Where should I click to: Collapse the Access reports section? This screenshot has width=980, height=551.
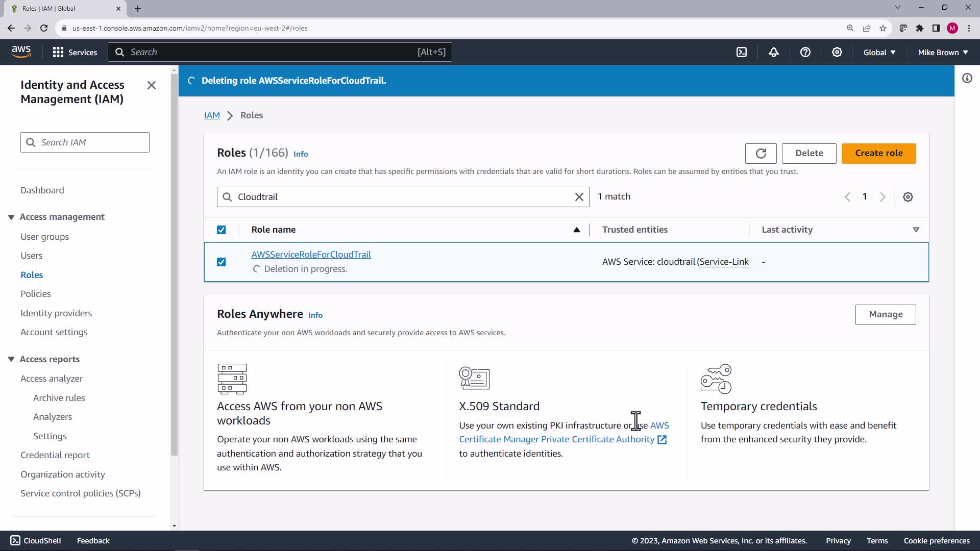tap(11, 359)
